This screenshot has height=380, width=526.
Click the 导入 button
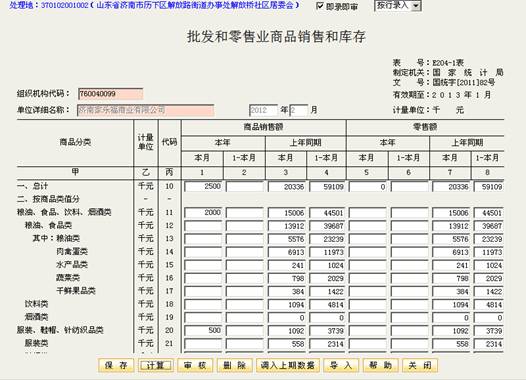click(x=341, y=365)
